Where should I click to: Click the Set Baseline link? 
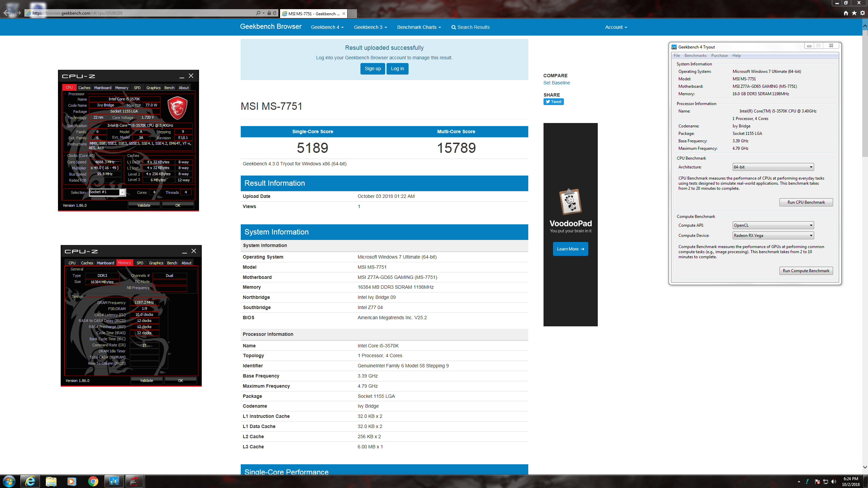[556, 83]
